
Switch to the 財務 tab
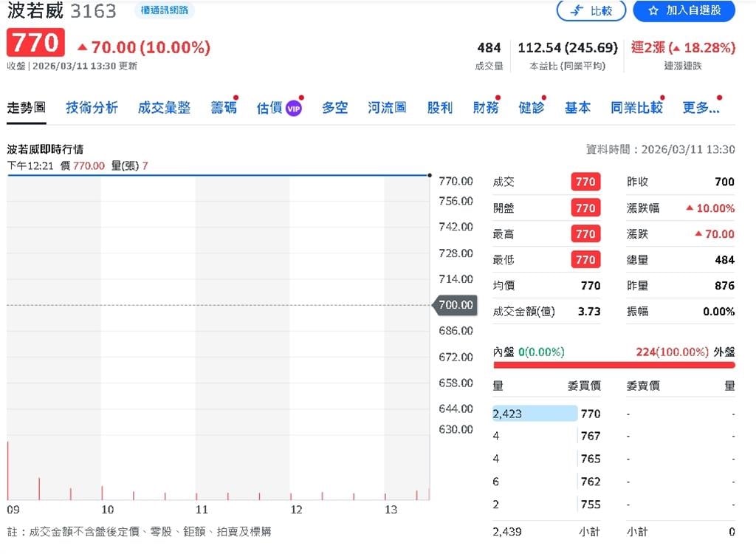[x=485, y=107]
